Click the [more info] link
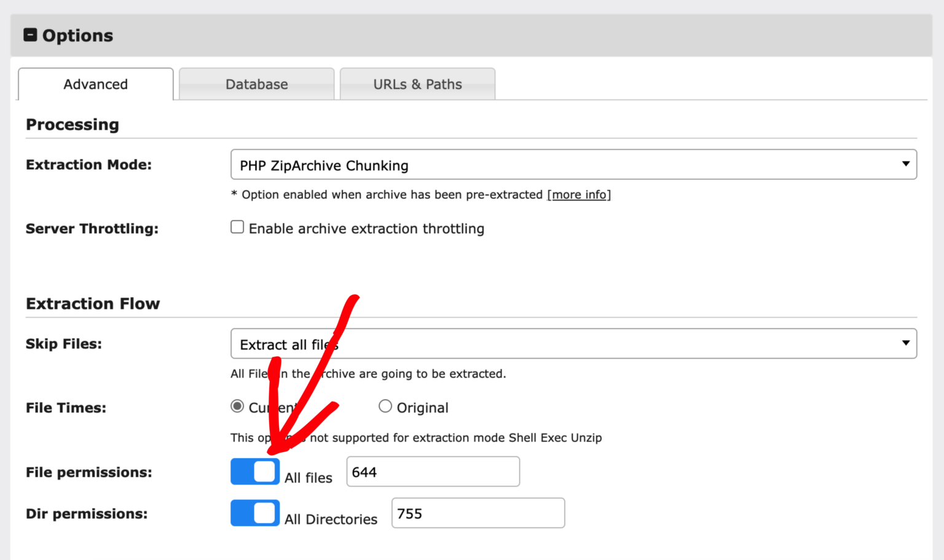 coord(578,195)
